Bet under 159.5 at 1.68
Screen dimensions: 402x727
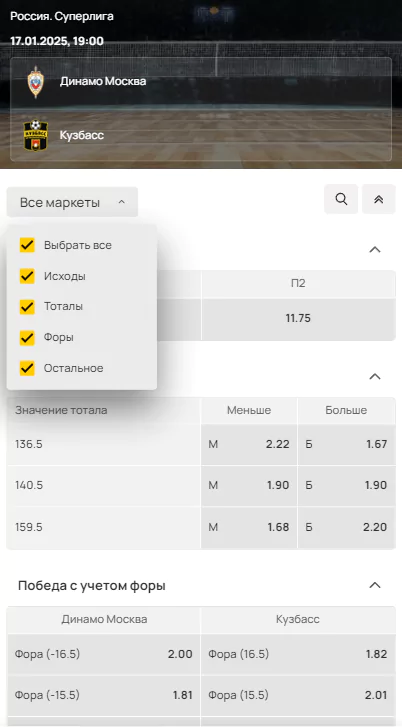click(249, 527)
